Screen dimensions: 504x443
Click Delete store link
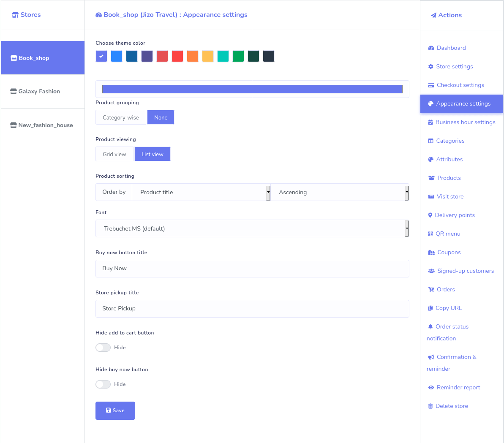click(x=452, y=406)
